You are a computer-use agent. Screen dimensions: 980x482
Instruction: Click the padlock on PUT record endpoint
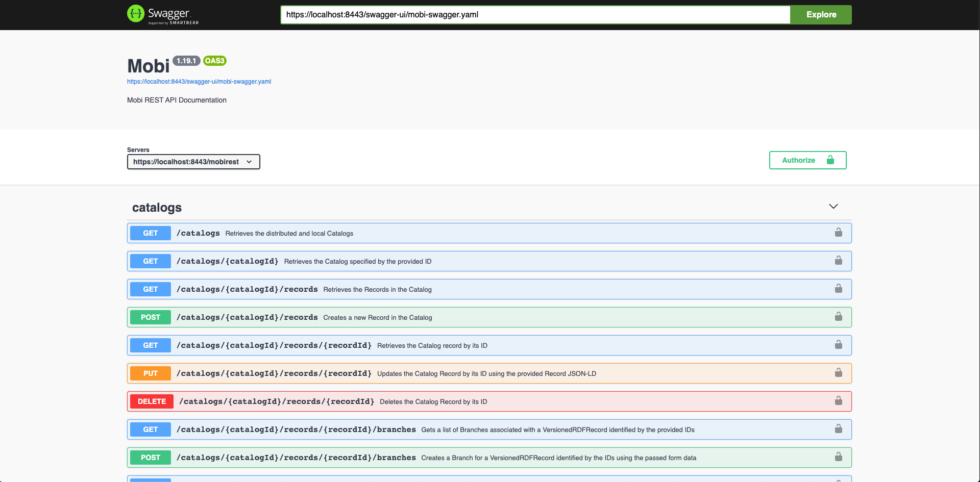click(838, 372)
